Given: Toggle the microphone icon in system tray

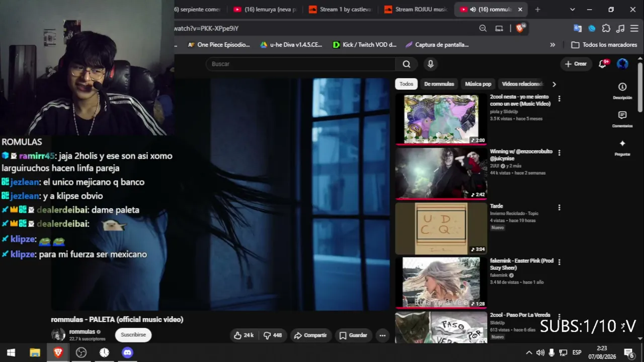Looking at the screenshot, I should pos(552,352).
